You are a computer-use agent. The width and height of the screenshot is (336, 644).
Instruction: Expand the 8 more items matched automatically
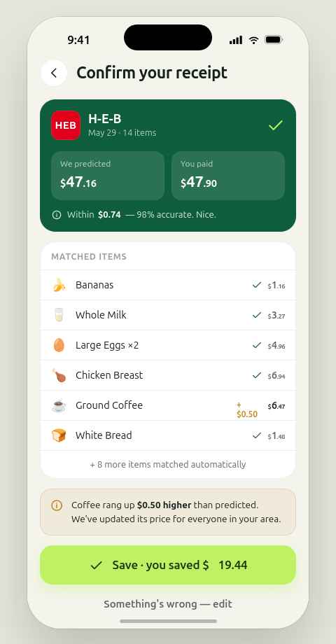pyautogui.click(x=168, y=465)
